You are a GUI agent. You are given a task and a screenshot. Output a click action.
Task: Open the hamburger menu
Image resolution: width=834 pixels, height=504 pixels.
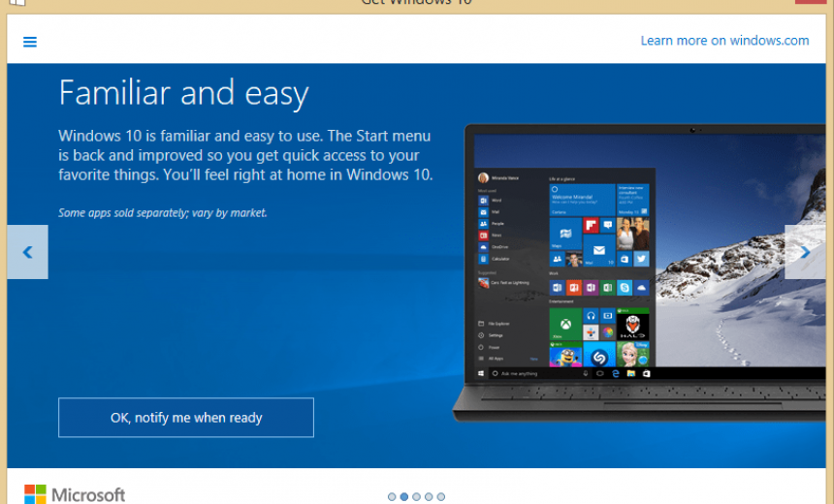coord(30,42)
